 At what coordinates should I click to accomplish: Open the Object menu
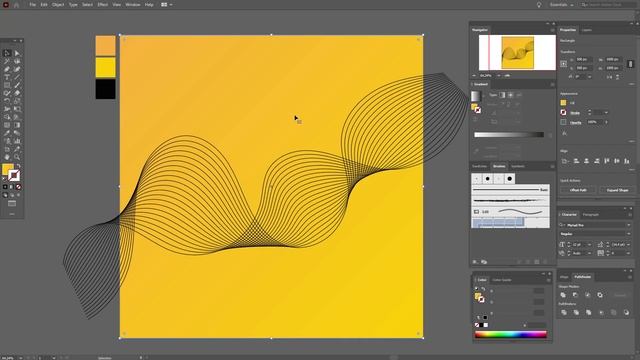click(58, 5)
